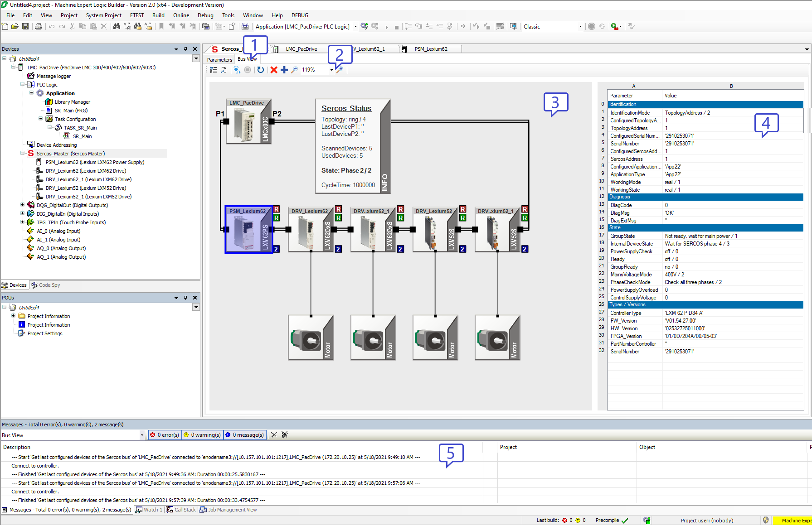The image size is (812, 526).
Task: Open the Classic perspective dropdown
Action: (x=580, y=27)
